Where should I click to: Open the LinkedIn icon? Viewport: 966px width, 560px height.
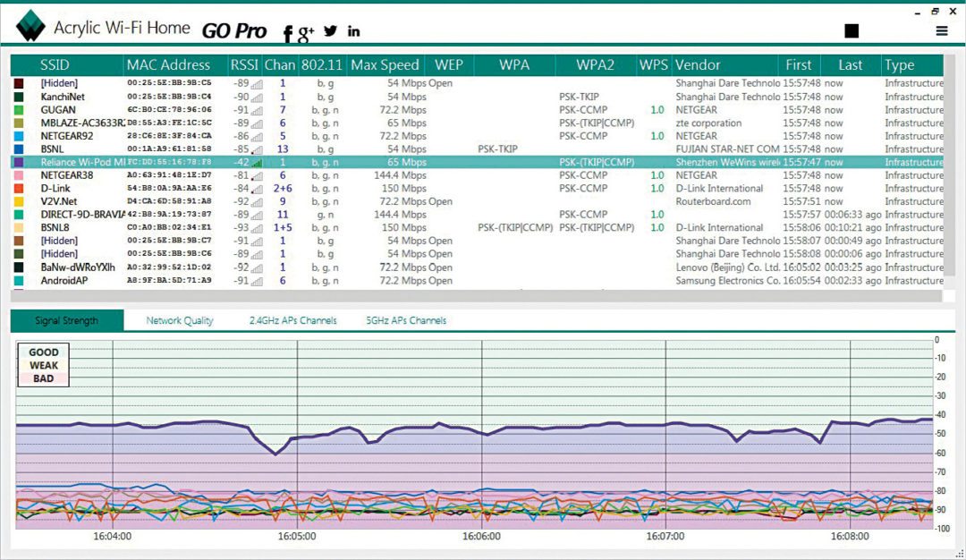tap(353, 31)
